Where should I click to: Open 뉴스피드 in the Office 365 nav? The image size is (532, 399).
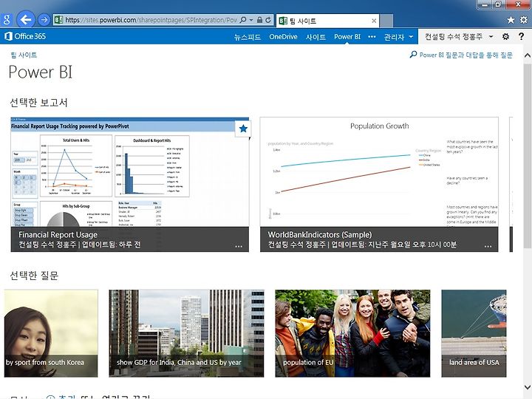click(248, 37)
